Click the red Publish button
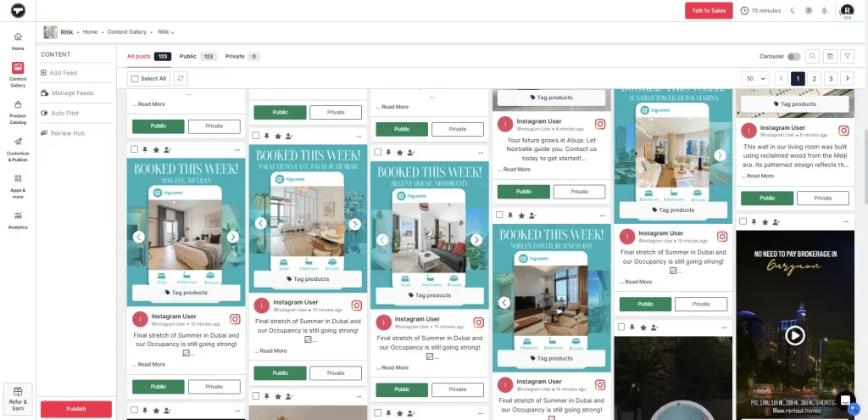Viewport: 868px width, 420px height. 76,409
